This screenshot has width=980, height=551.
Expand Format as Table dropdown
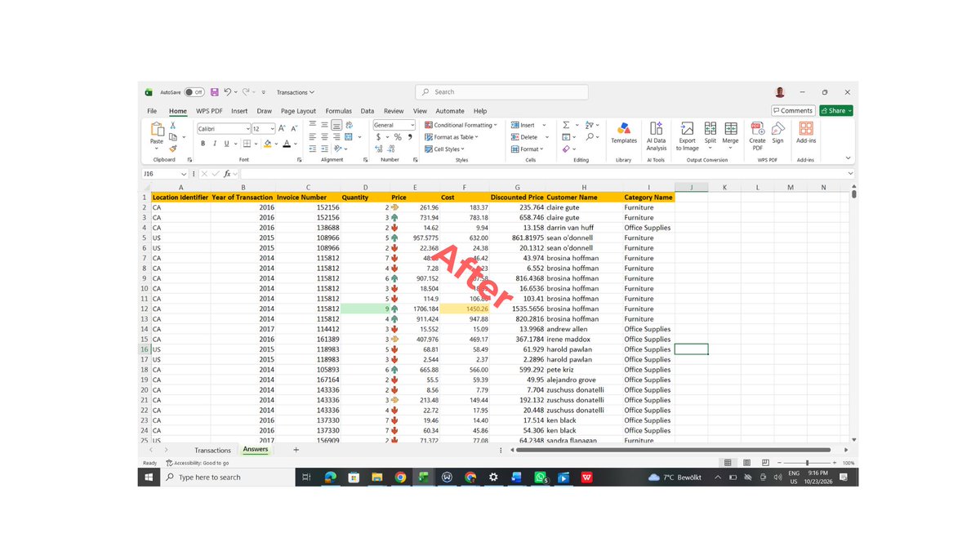click(476, 137)
